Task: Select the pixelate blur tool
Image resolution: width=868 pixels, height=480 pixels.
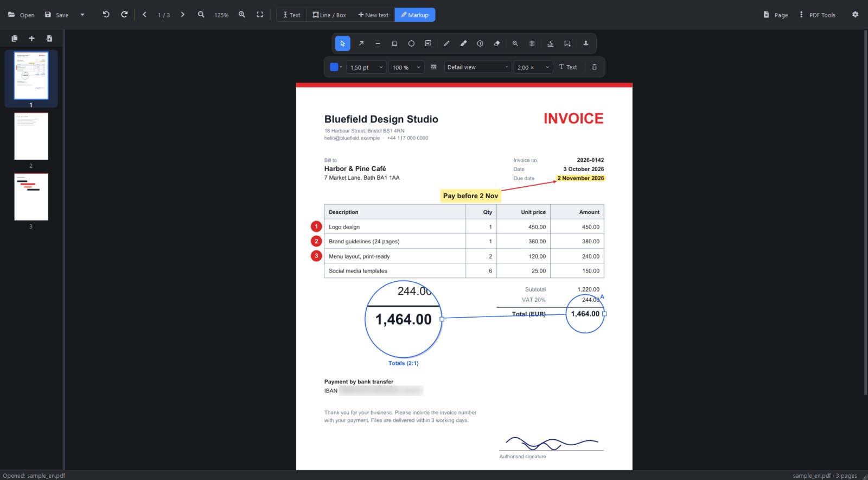Action: click(532, 43)
